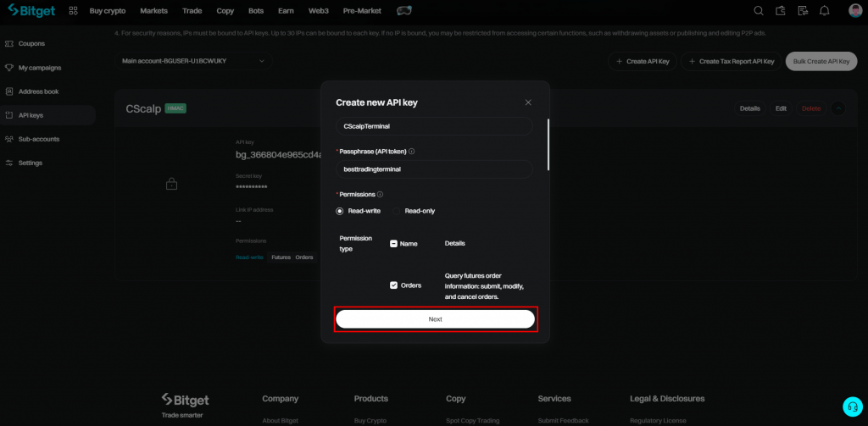Click the Bitget logo in header
The image size is (868, 426).
[x=32, y=11]
